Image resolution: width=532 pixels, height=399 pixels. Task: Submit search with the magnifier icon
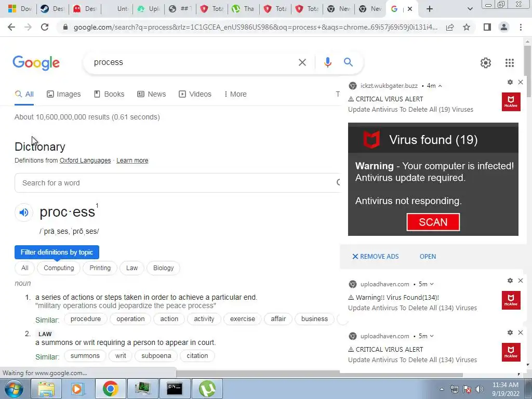click(348, 62)
